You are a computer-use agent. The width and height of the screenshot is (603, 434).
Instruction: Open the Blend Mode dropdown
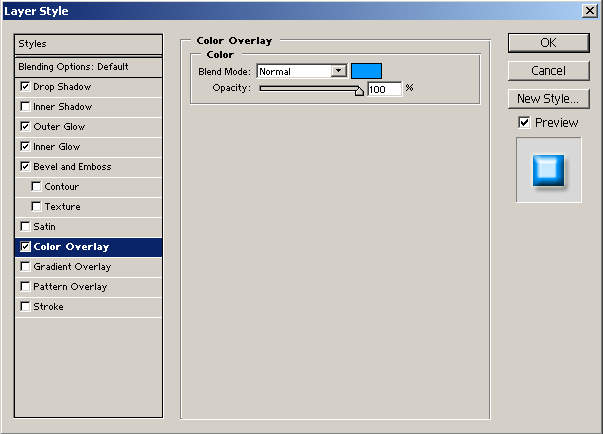(x=302, y=71)
